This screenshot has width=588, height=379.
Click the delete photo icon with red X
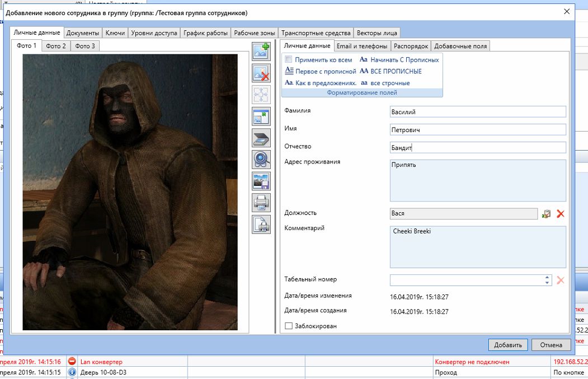click(261, 73)
